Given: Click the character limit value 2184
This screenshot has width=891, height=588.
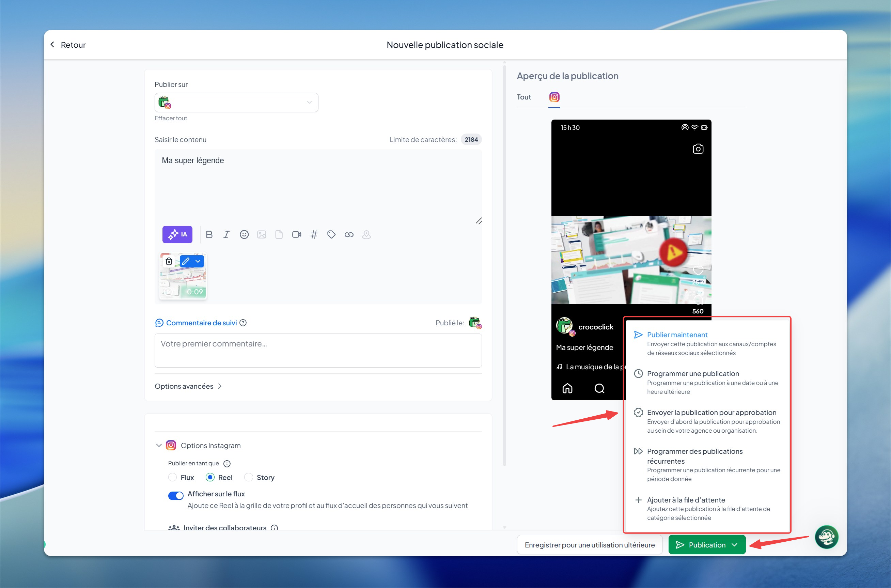Looking at the screenshot, I should pyautogui.click(x=471, y=139).
